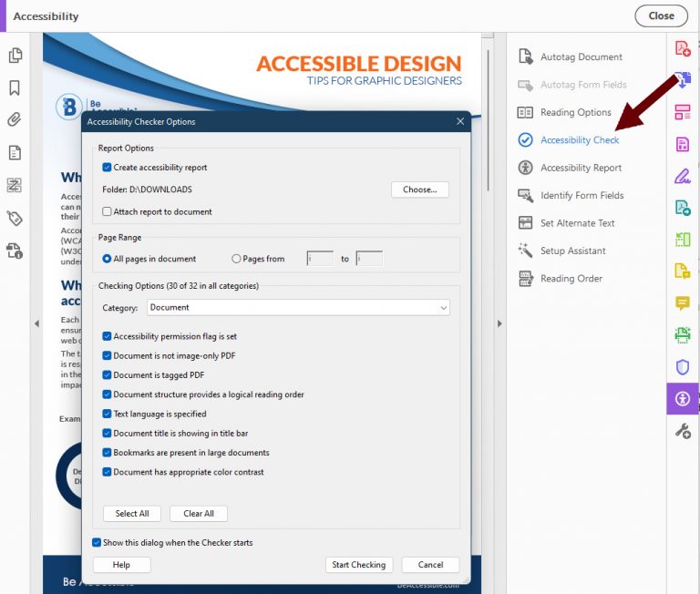Toggle logical reading order checkbox

(107, 394)
